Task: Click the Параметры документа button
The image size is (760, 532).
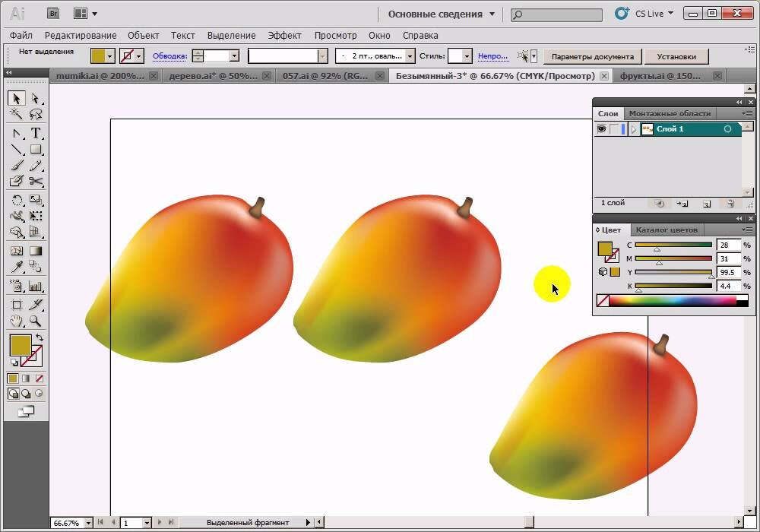Action: click(592, 57)
